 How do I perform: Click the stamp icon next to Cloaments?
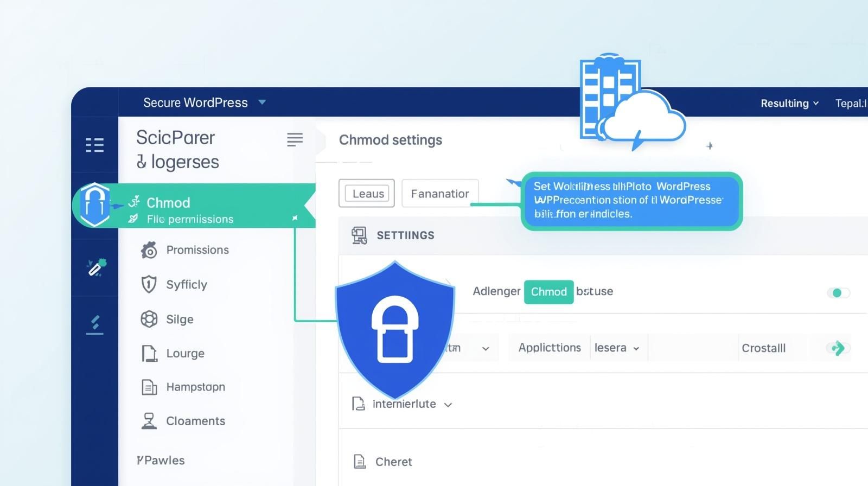tap(149, 421)
